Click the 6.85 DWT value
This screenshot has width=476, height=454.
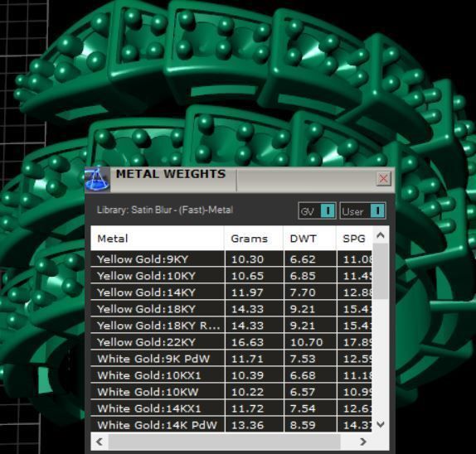tap(303, 276)
